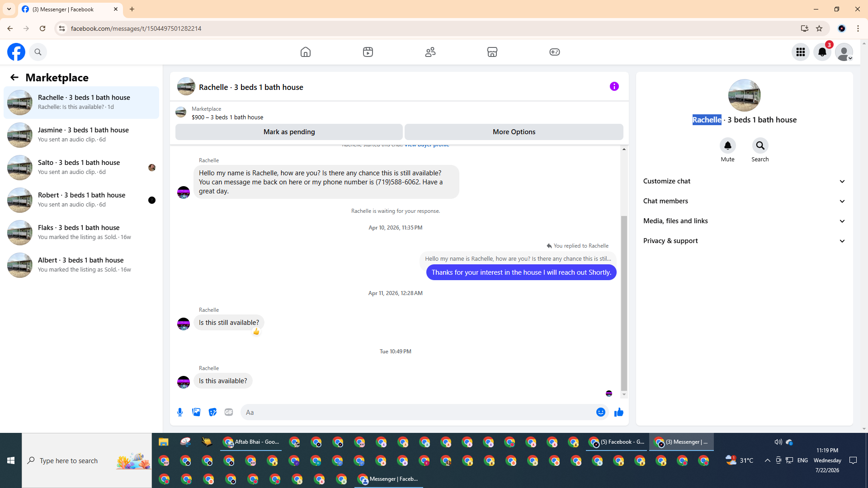Click the quoted reply preview text
The height and width of the screenshot is (488, 868).
coord(518,259)
